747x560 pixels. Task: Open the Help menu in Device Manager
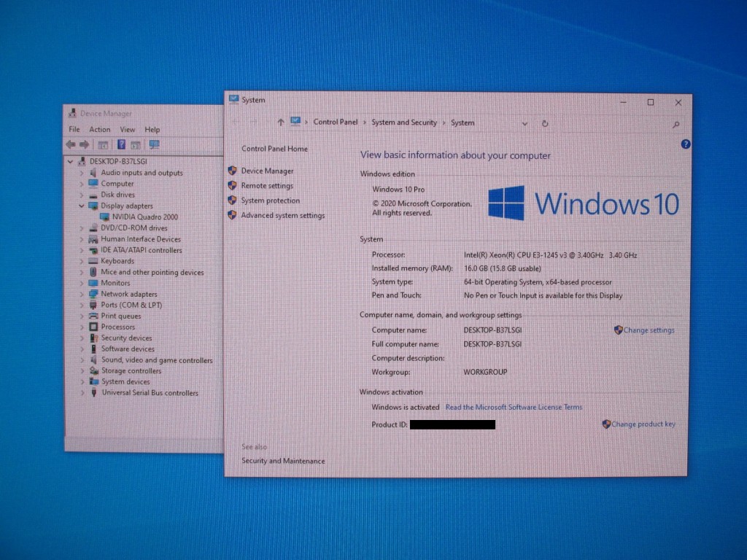coord(152,129)
